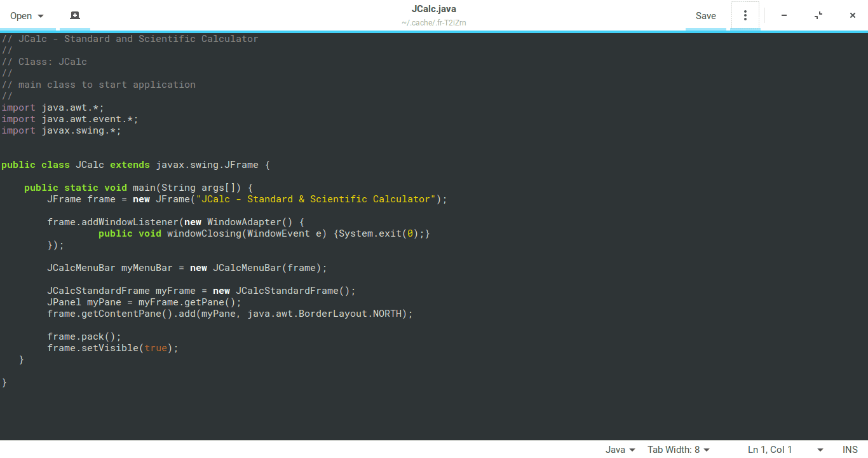The height and width of the screenshot is (458, 868).
Task: Restore the window size using the resize icon
Action: (x=818, y=16)
